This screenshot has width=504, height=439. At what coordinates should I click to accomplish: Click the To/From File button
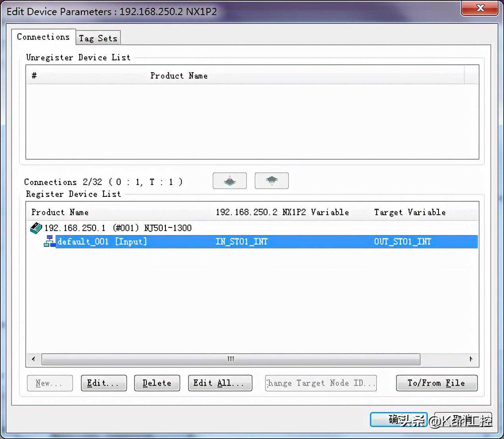point(437,383)
